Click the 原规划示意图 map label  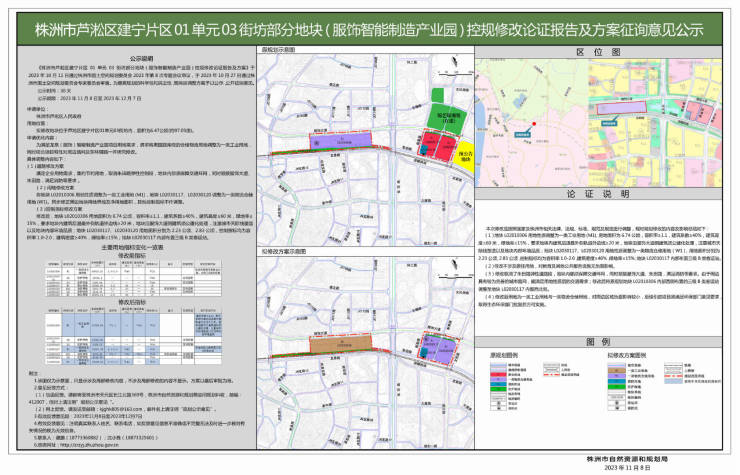pos(278,50)
